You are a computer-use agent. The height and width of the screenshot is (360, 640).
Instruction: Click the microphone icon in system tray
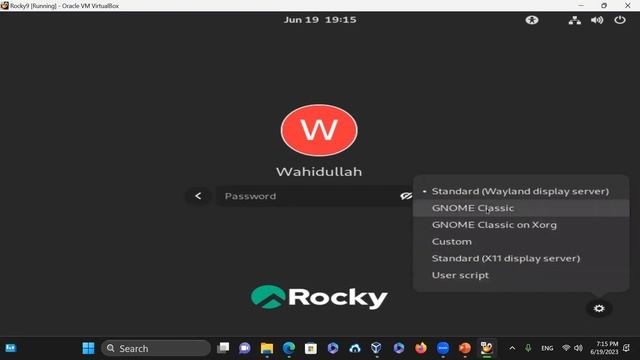(528, 348)
